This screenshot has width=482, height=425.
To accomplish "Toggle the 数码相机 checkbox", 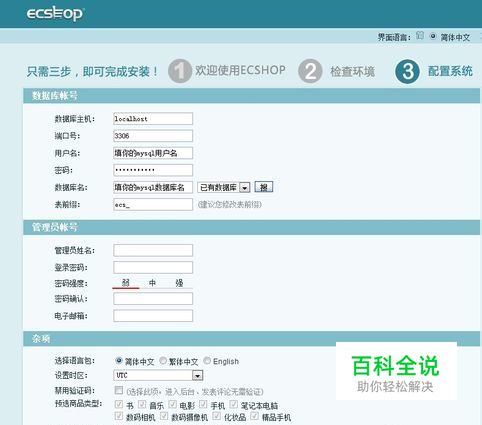I will pos(119,416).
